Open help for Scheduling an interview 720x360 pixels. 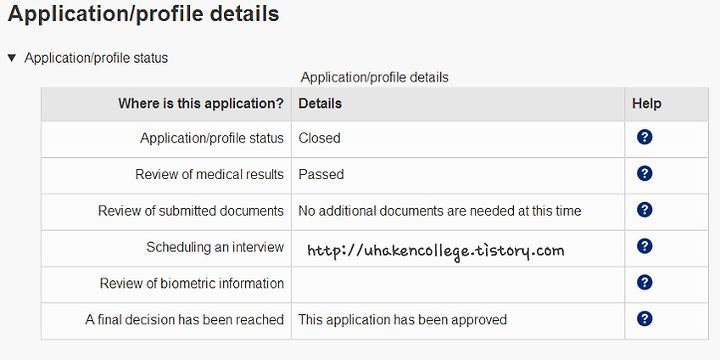tap(644, 246)
